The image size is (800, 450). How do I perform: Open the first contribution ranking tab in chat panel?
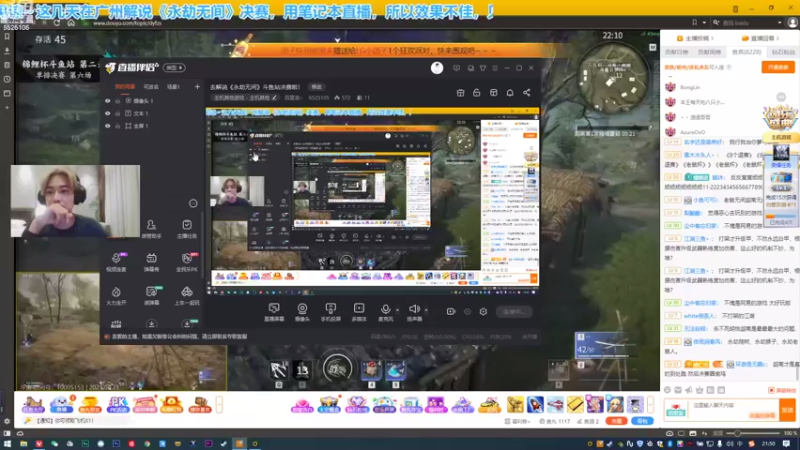pos(677,52)
